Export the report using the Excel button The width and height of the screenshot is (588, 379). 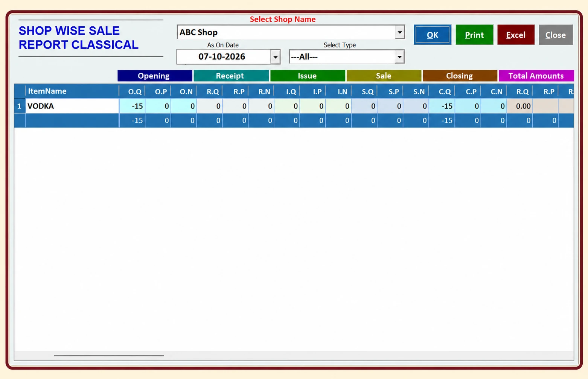point(516,35)
